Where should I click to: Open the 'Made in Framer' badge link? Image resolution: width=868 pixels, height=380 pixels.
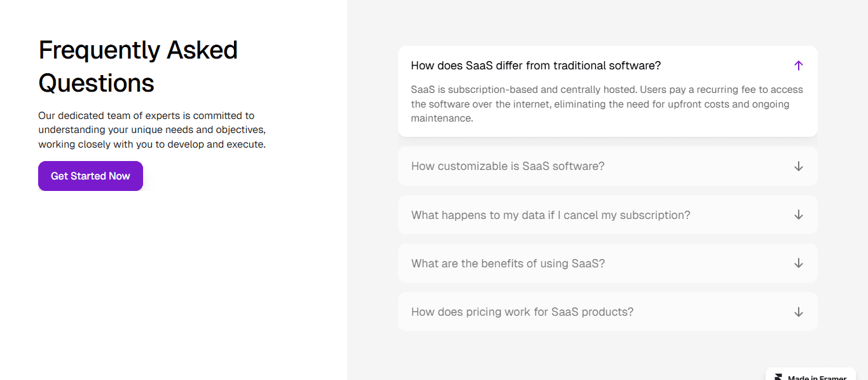(811, 376)
